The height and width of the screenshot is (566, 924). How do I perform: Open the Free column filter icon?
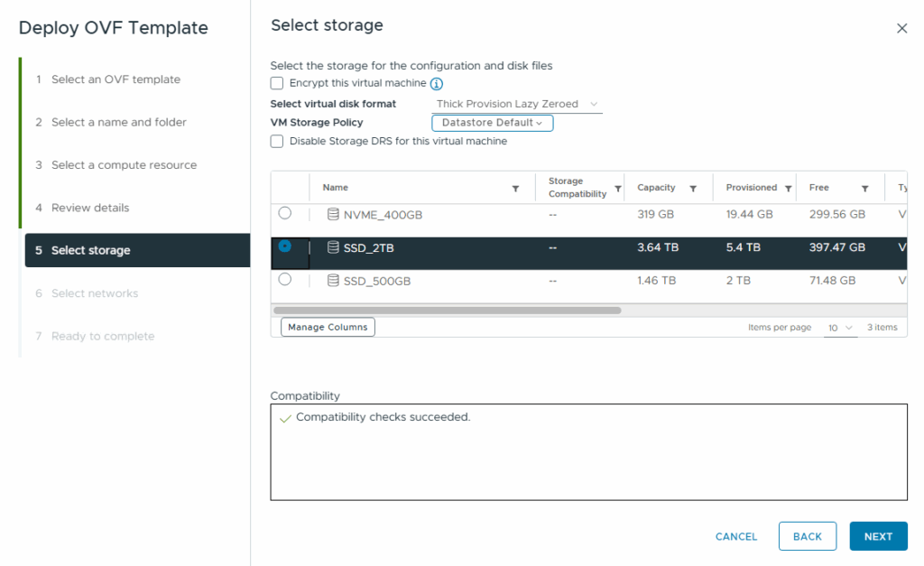[x=864, y=189]
